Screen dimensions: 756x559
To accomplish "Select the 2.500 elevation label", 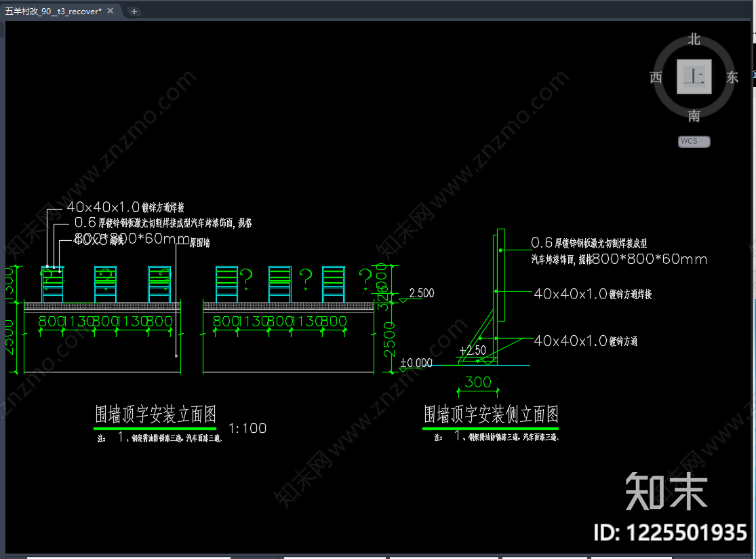I will (421, 293).
